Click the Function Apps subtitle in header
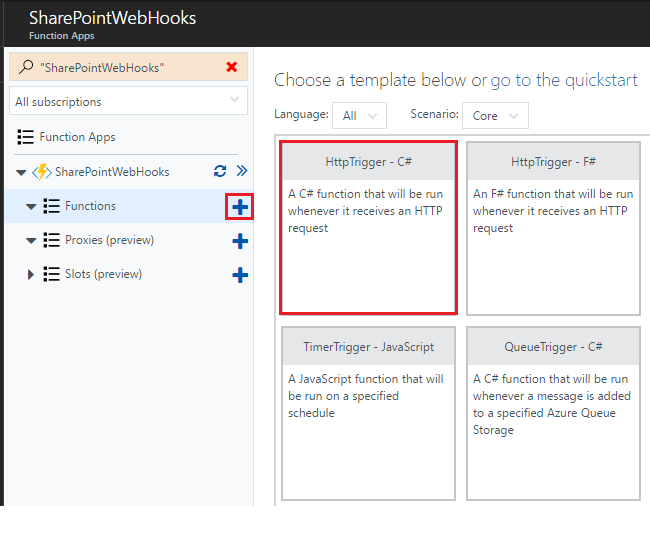The width and height of the screenshot is (650, 538). pyautogui.click(x=61, y=36)
